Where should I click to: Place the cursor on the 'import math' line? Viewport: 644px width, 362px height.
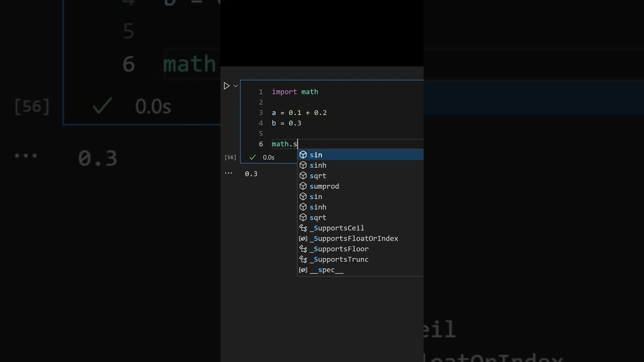295,92
